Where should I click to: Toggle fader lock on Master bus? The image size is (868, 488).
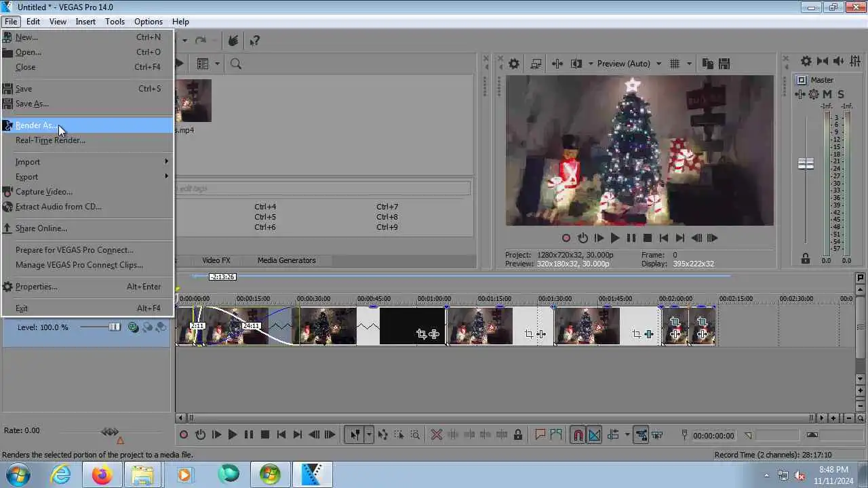point(806,259)
